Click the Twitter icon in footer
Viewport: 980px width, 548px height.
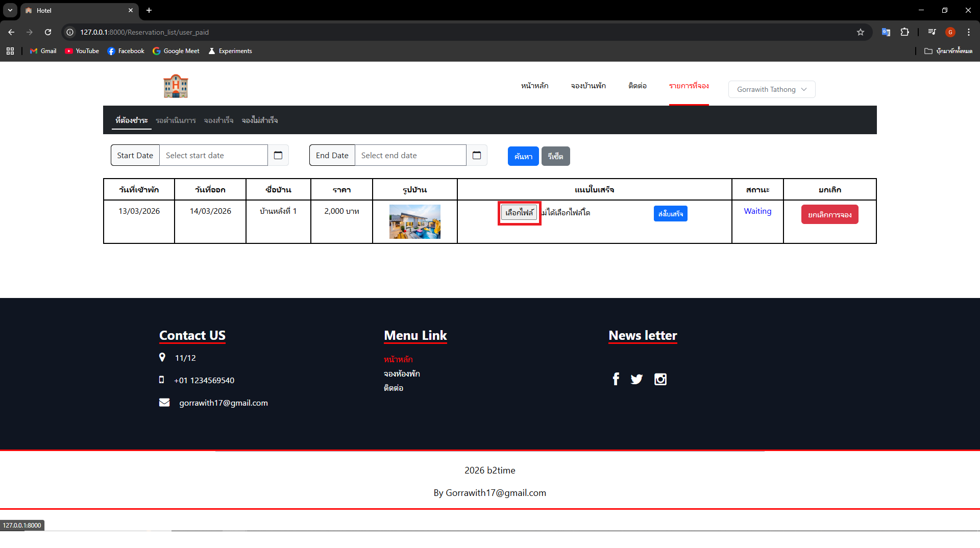click(636, 379)
